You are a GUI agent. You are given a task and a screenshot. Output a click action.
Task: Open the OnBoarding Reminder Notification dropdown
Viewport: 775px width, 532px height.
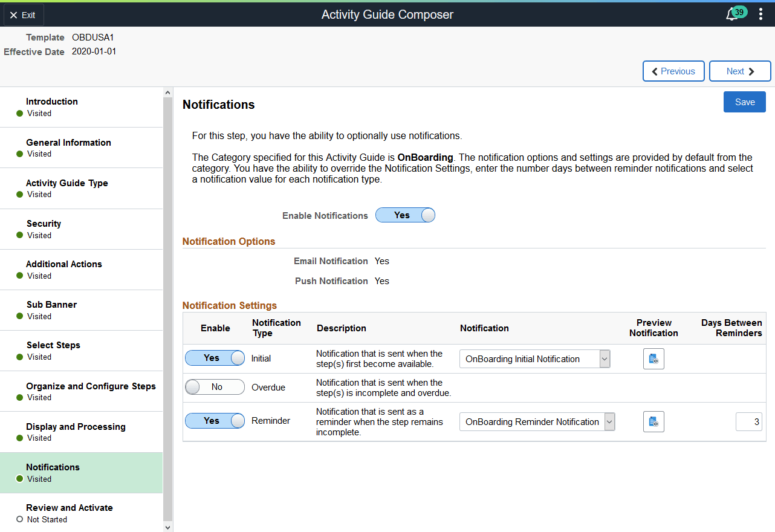[609, 421]
